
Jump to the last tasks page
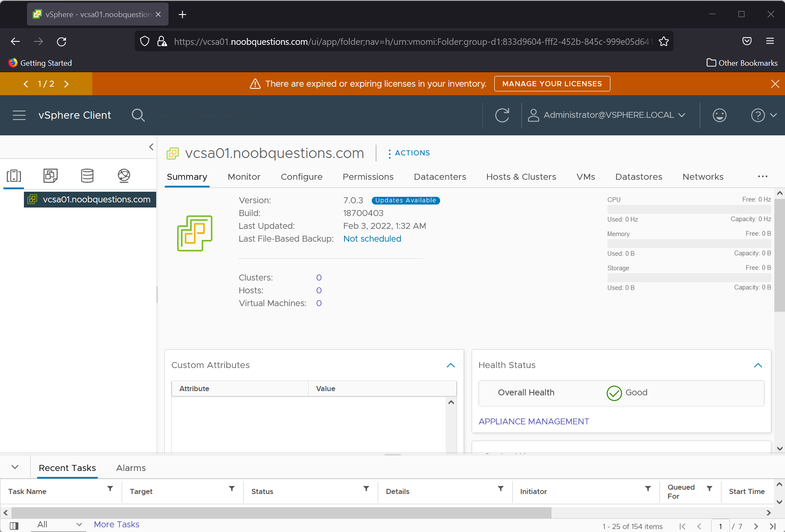click(772, 526)
